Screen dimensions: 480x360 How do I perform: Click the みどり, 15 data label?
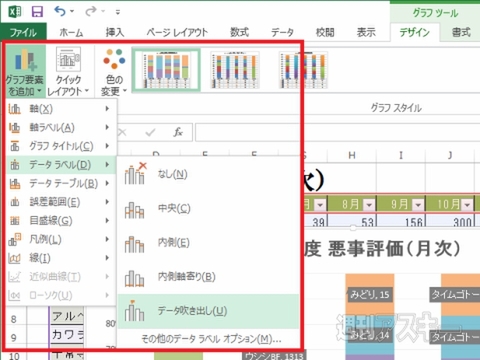click(x=370, y=295)
